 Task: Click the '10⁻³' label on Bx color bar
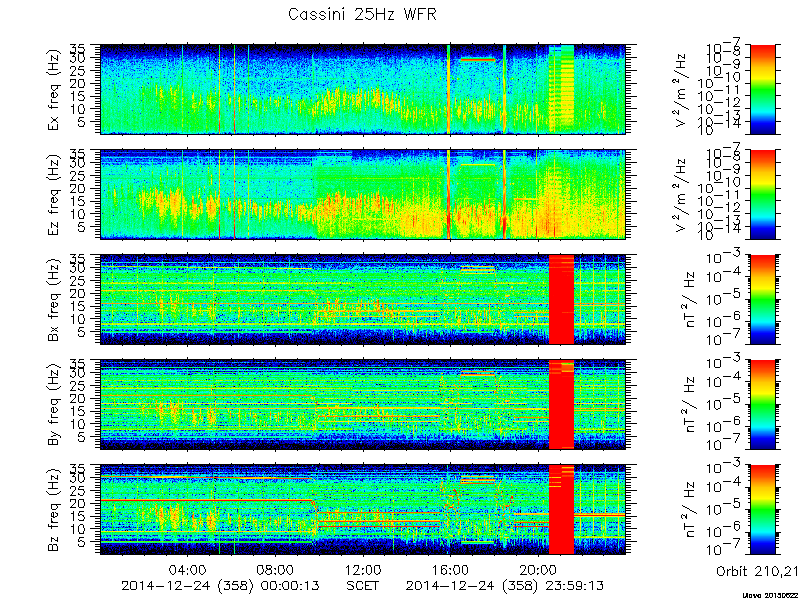(723, 258)
